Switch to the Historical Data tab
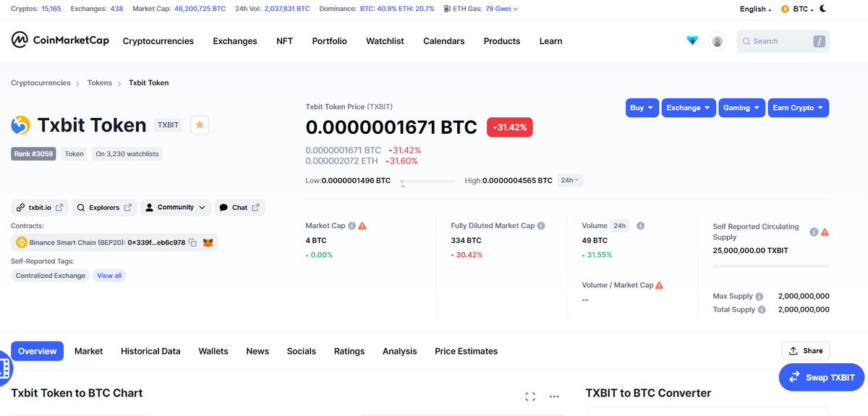The width and height of the screenshot is (868, 416). 150,351
